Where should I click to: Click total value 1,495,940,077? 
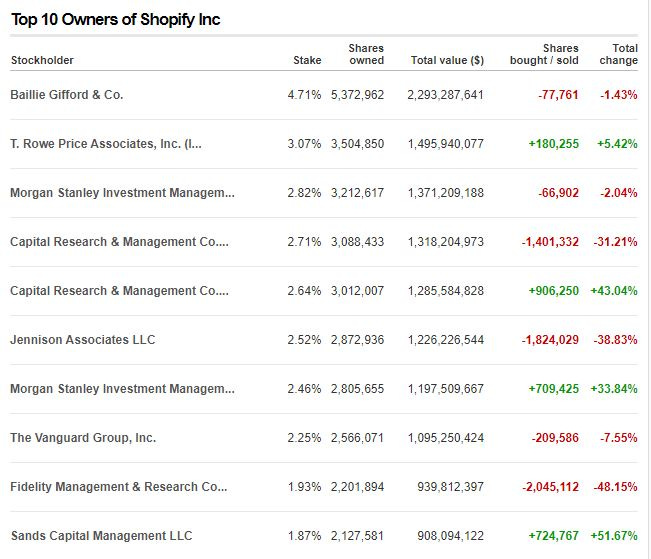[445, 144]
